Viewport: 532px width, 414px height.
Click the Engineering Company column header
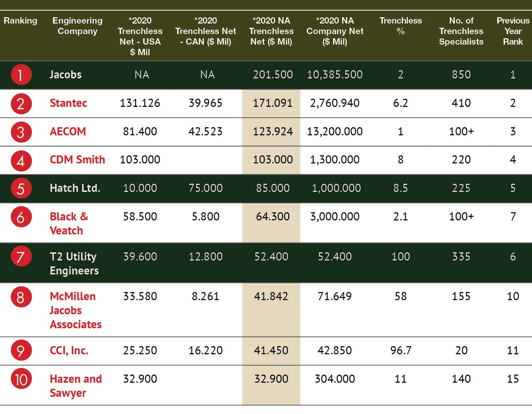[x=77, y=26]
